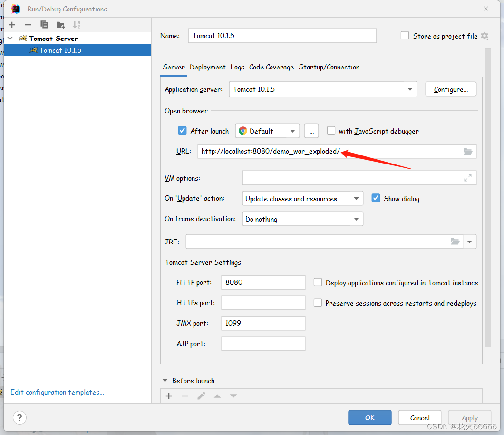
Task: Sort configurations alphabetically
Action: [77, 25]
